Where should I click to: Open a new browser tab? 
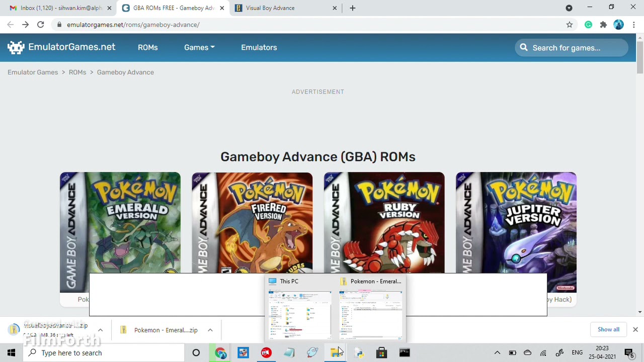pyautogui.click(x=352, y=8)
